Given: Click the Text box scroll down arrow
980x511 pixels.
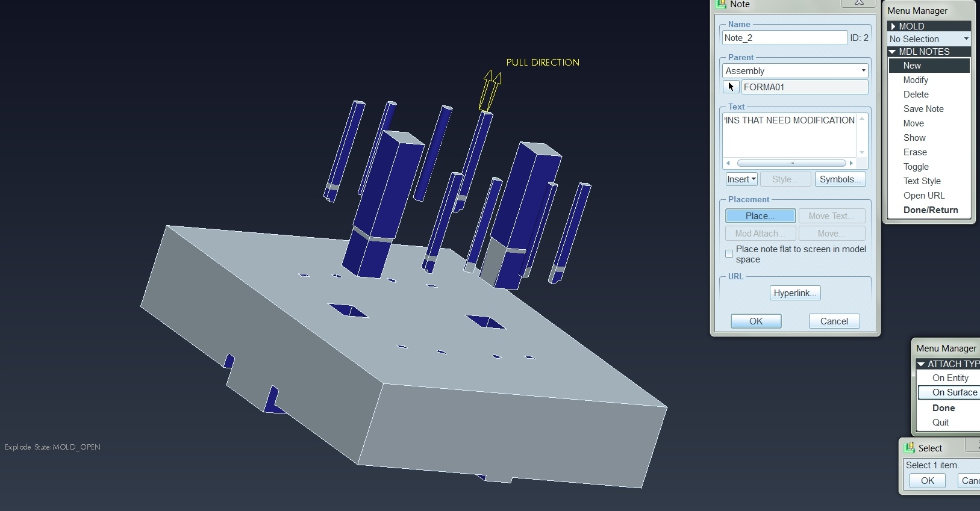Looking at the screenshot, I should click(862, 152).
